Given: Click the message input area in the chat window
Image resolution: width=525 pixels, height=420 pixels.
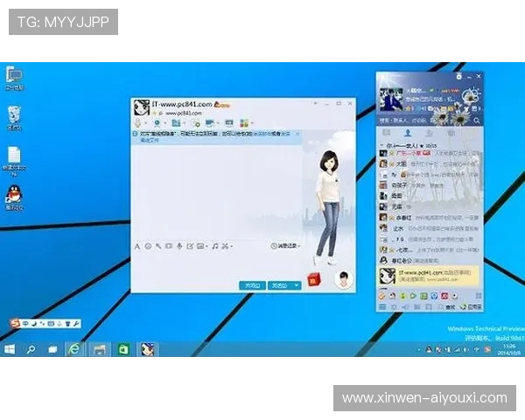Looking at the screenshot, I should click(x=216, y=264).
